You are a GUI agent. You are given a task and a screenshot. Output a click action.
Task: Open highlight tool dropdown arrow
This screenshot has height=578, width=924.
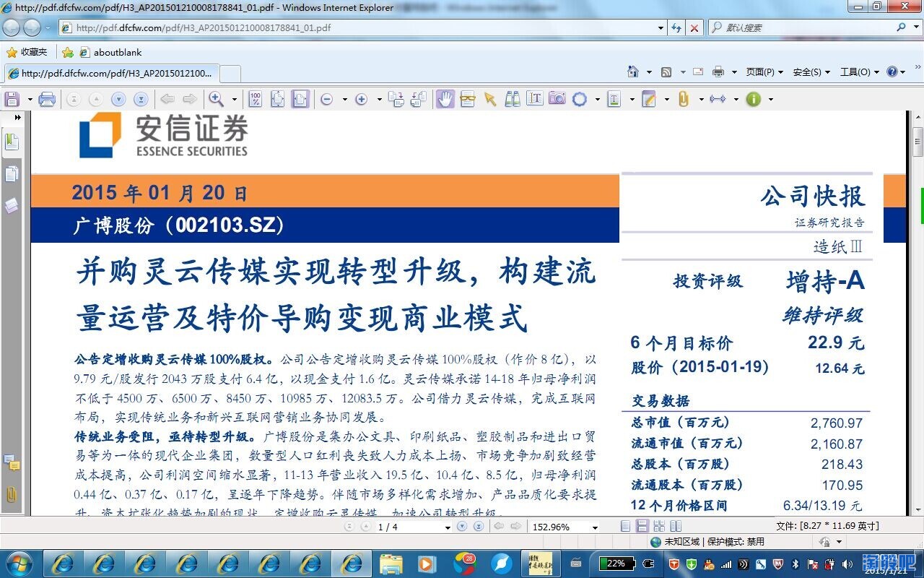click(x=632, y=99)
